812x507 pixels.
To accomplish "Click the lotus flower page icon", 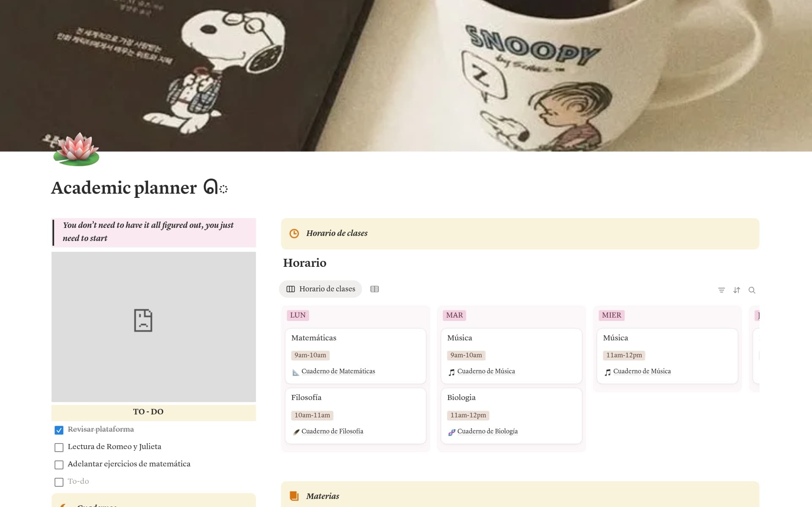I will coord(77,149).
